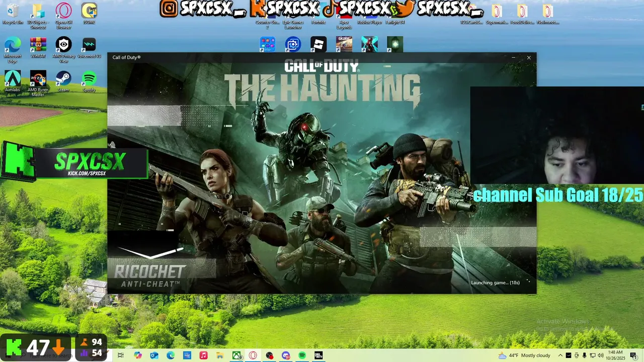Screen dimensions: 644x362
Task: Open the notifications center icon
Action: click(x=633, y=355)
